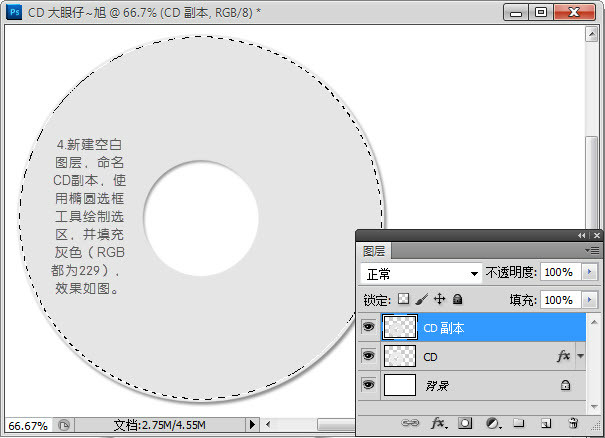Open the Layers panel options menu
605x438 pixels.
[x=593, y=250]
